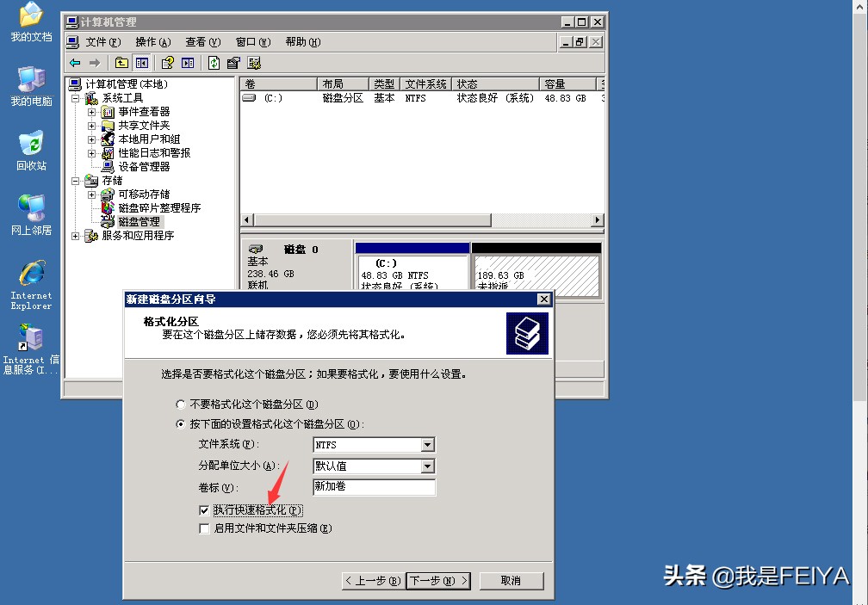Click 取消 to cancel the wizard
The image size is (868, 605).
[512, 581]
